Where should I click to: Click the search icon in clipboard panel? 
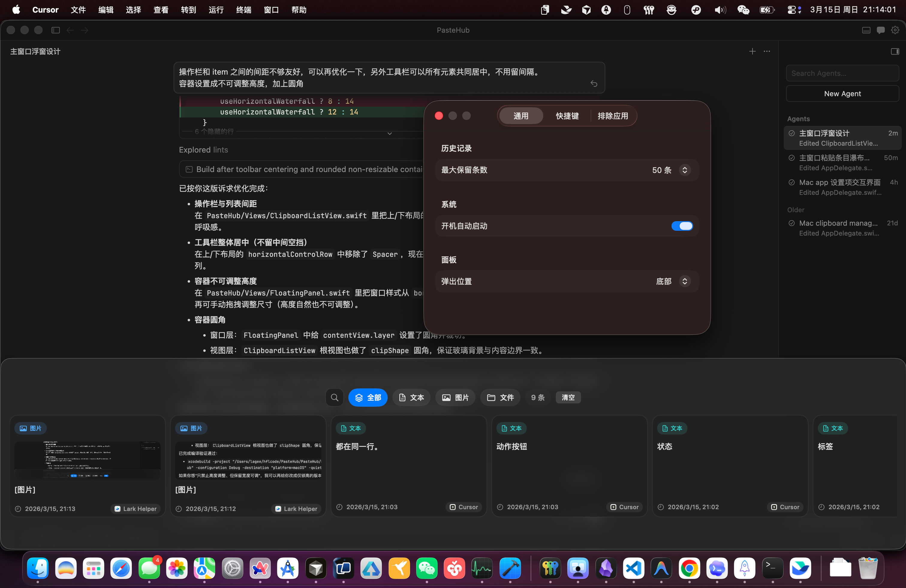point(334,397)
